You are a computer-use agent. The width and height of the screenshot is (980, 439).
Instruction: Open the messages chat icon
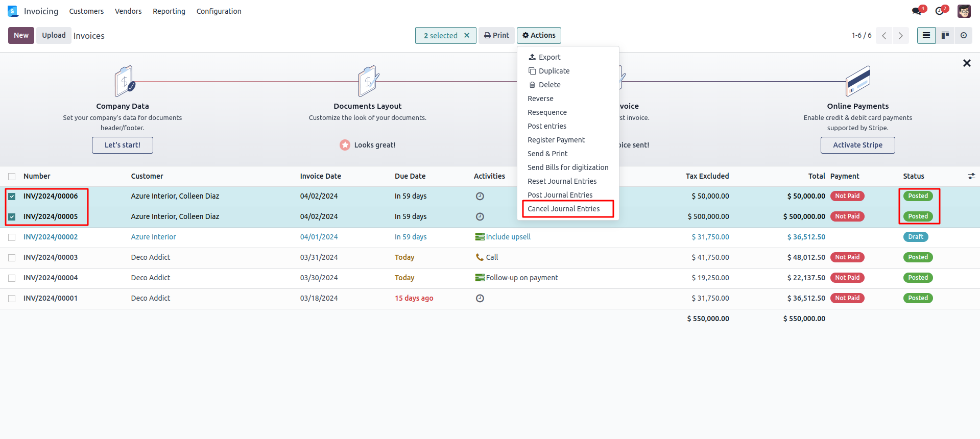(917, 11)
